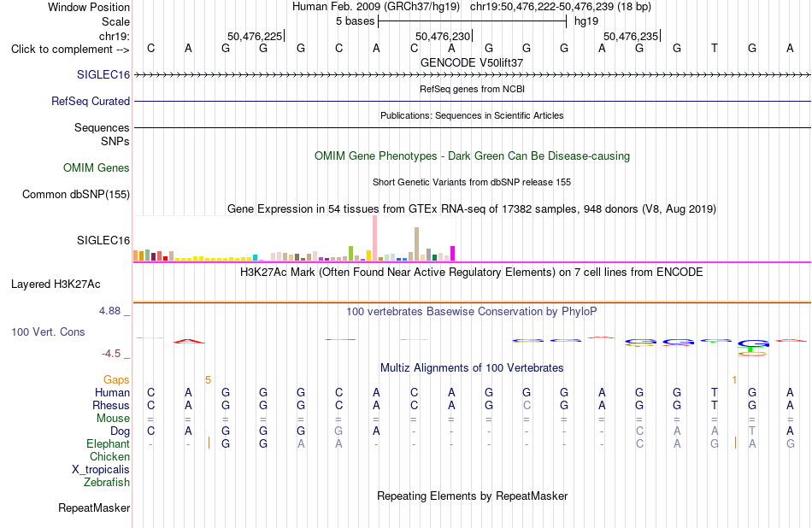
Task: Open the RepeatMasker track label
Action: click(94, 507)
